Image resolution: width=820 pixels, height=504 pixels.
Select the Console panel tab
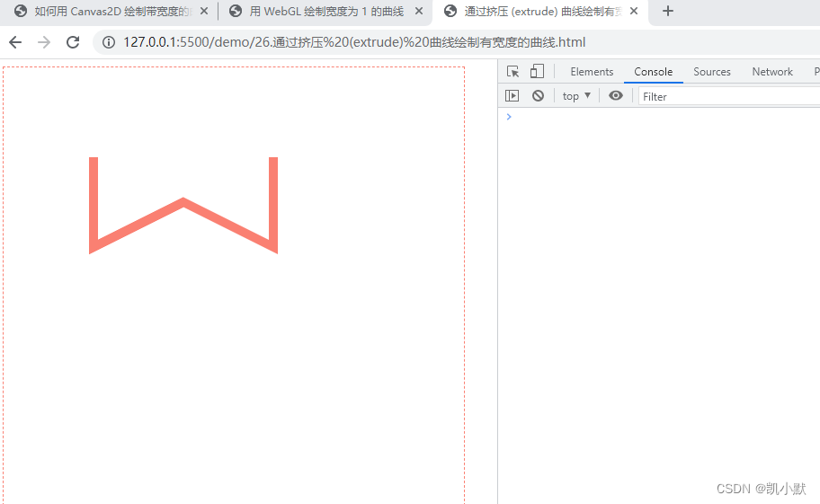tap(653, 72)
